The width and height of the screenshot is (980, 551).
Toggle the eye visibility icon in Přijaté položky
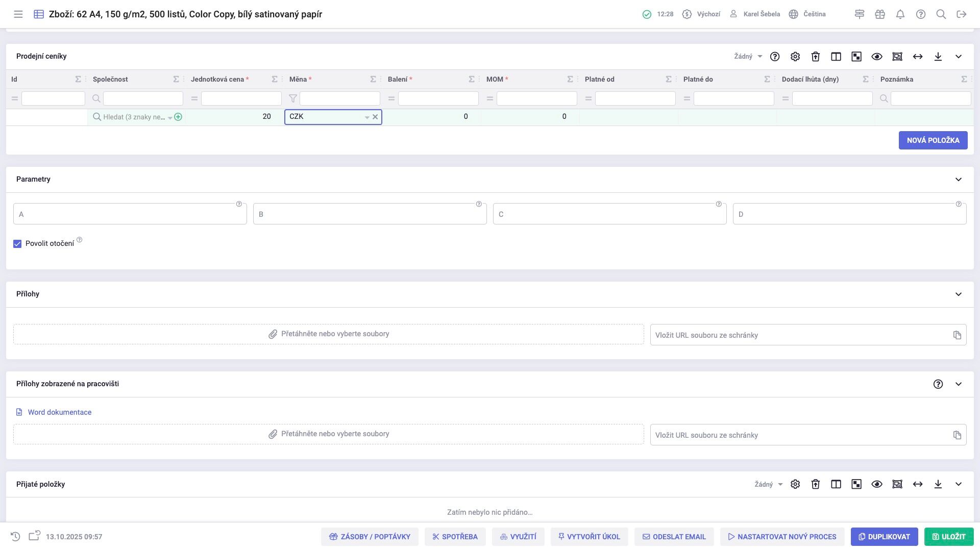877,484
